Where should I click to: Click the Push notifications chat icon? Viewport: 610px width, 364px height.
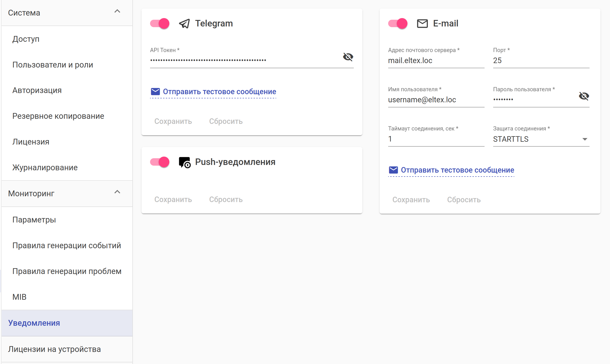184,162
